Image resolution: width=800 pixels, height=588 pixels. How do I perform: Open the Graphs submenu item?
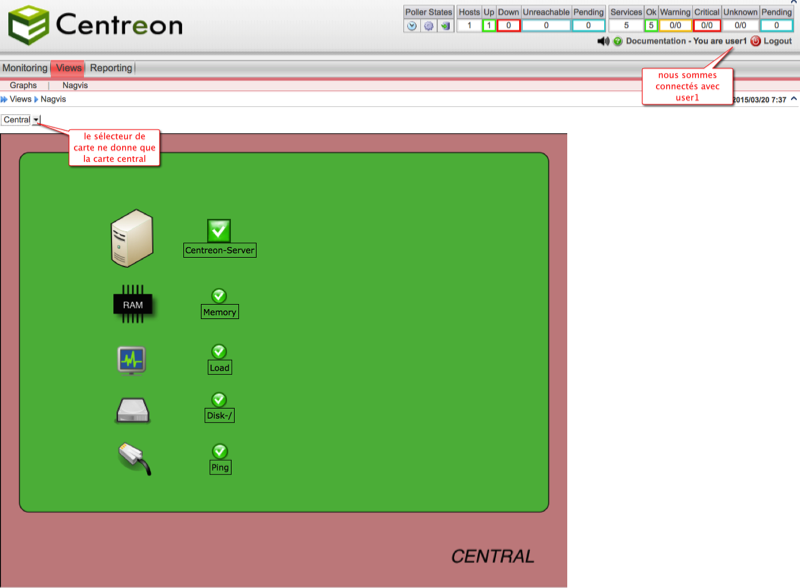(23, 86)
